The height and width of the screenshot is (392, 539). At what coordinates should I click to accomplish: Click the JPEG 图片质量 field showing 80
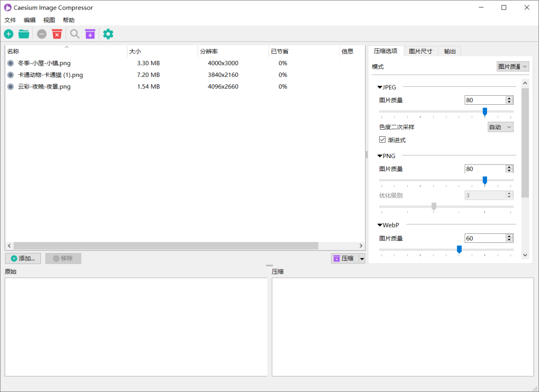click(x=485, y=100)
